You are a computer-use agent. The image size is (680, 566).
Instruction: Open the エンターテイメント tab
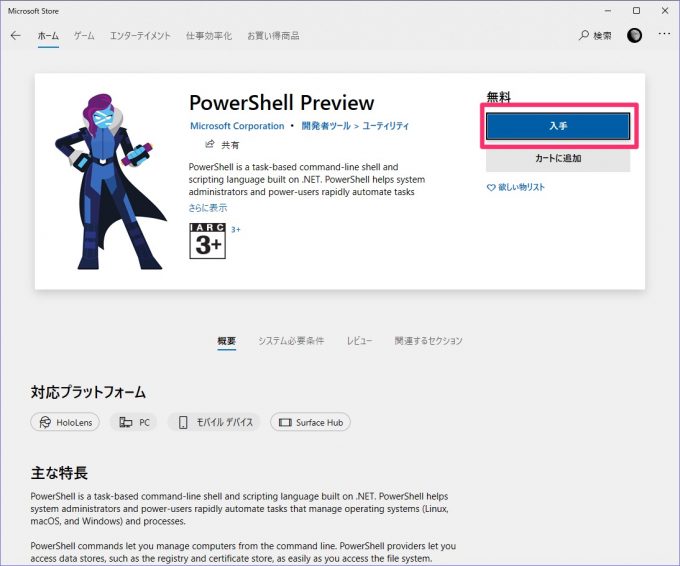(x=140, y=36)
